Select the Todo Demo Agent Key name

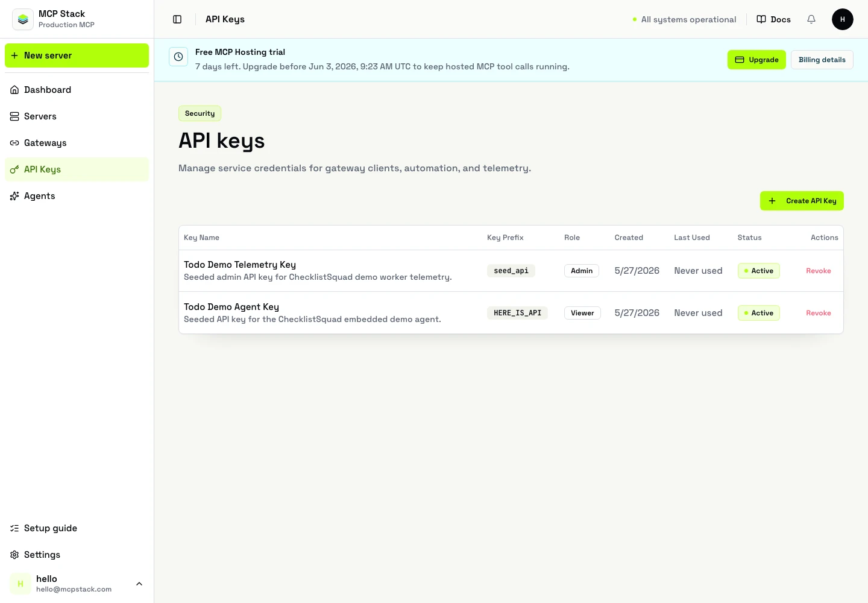(231, 307)
